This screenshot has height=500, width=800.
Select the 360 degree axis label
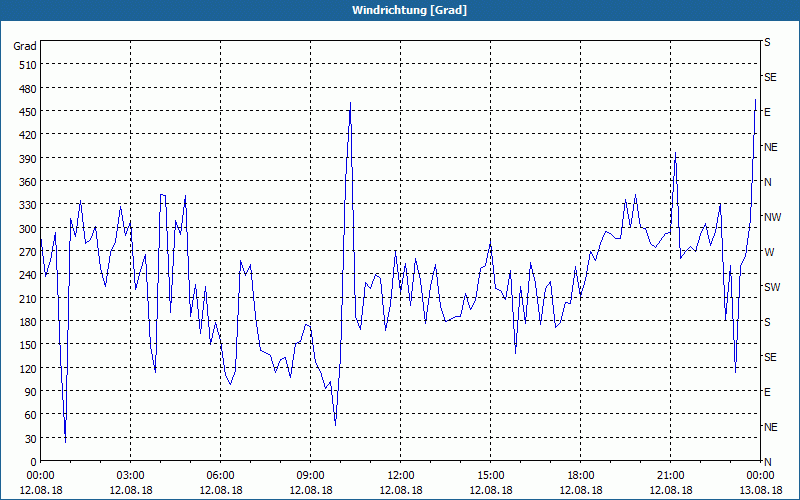28,182
